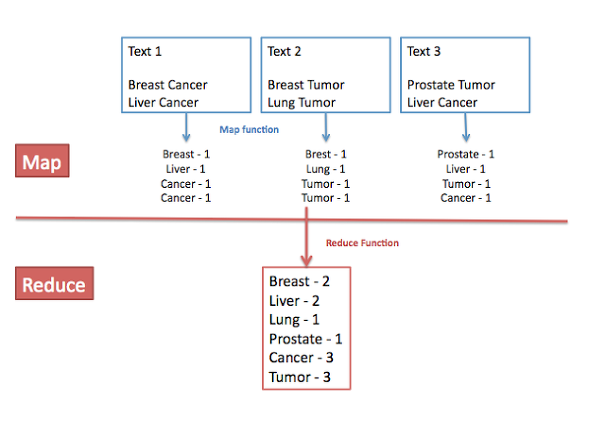Click the Map function label
The image size is (605, 436).
pos(249,130)
